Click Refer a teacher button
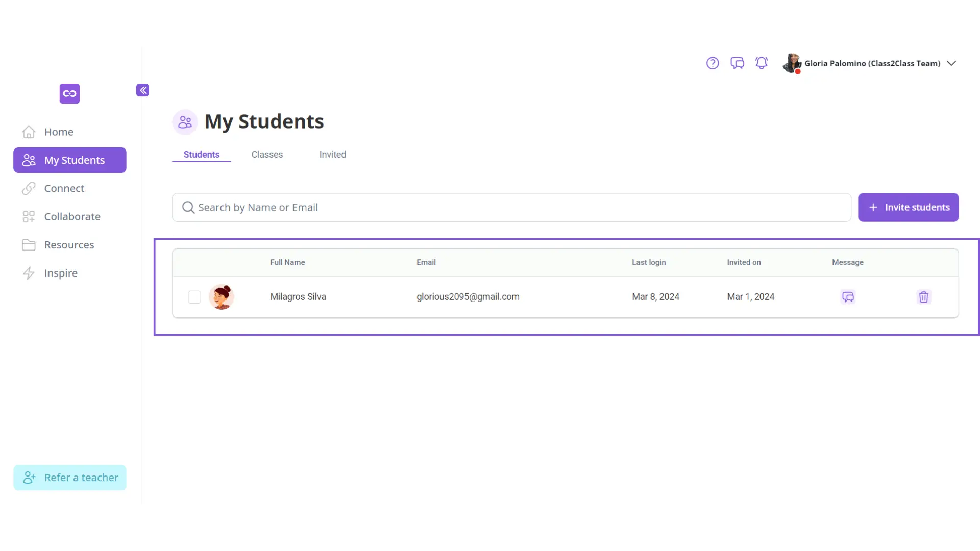The image size is (980, 551). click(70, 478)
